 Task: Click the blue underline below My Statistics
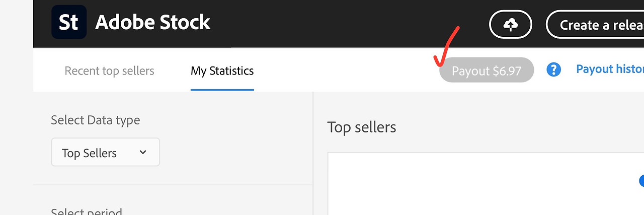click(x=222, y=90)
